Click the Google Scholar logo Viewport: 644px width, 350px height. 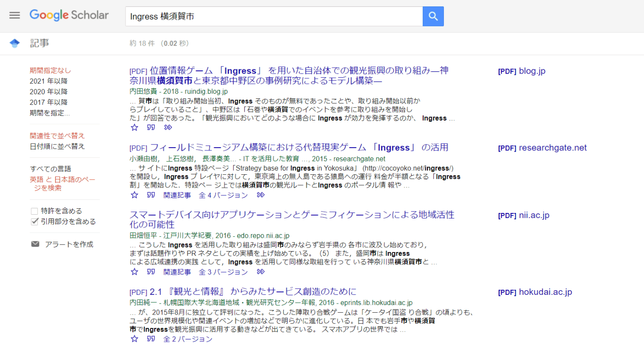69,15
